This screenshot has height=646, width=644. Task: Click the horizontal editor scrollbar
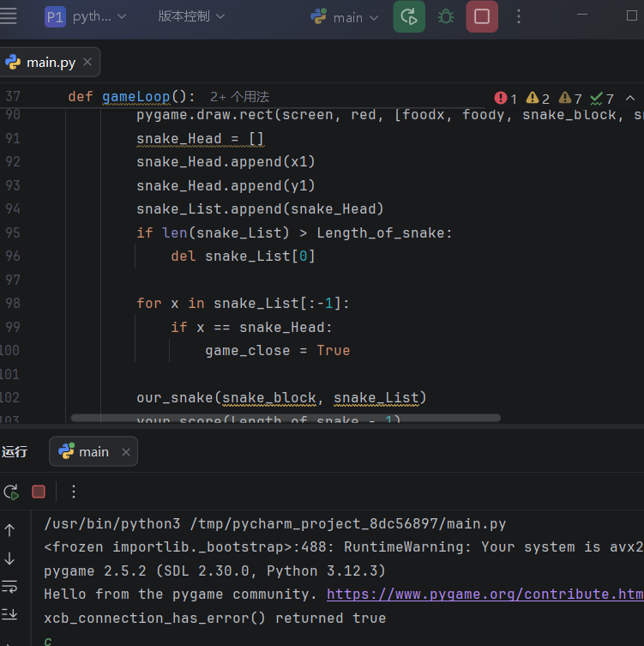[x=286, y=418]
